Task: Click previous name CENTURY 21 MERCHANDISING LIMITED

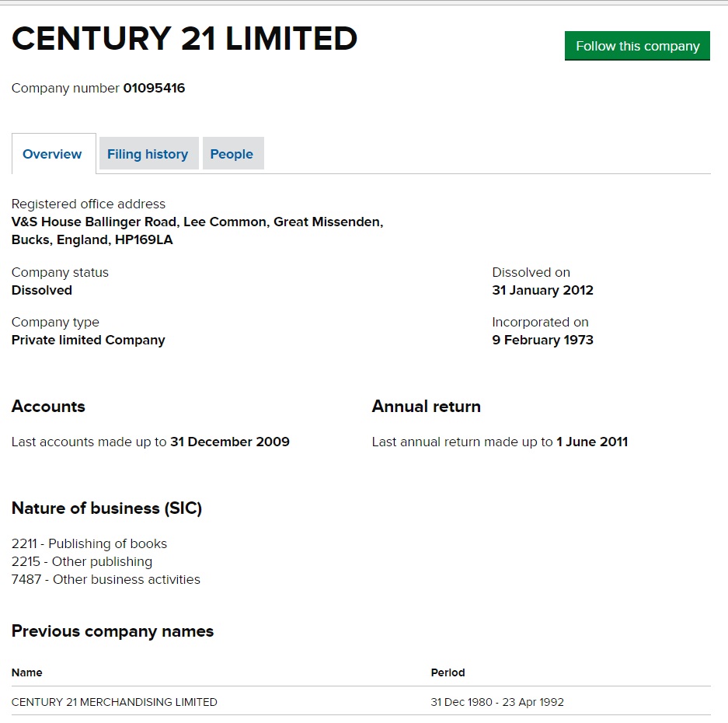Action: point(114,702)
